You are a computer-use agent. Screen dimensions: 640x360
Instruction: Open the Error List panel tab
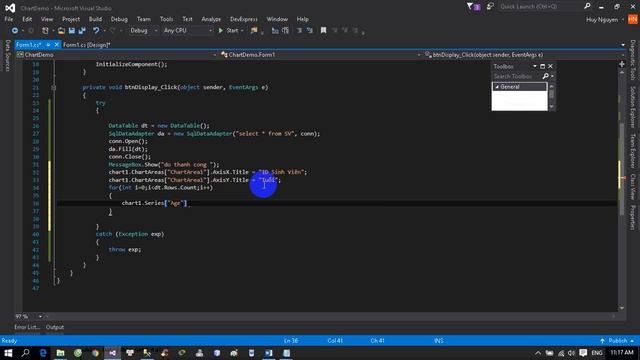click(27, 327)
